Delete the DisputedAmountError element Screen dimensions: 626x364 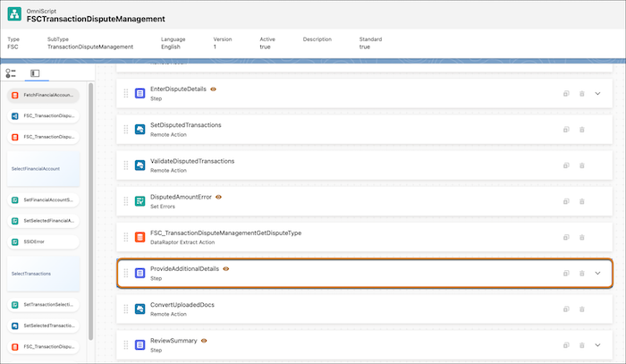581,201
